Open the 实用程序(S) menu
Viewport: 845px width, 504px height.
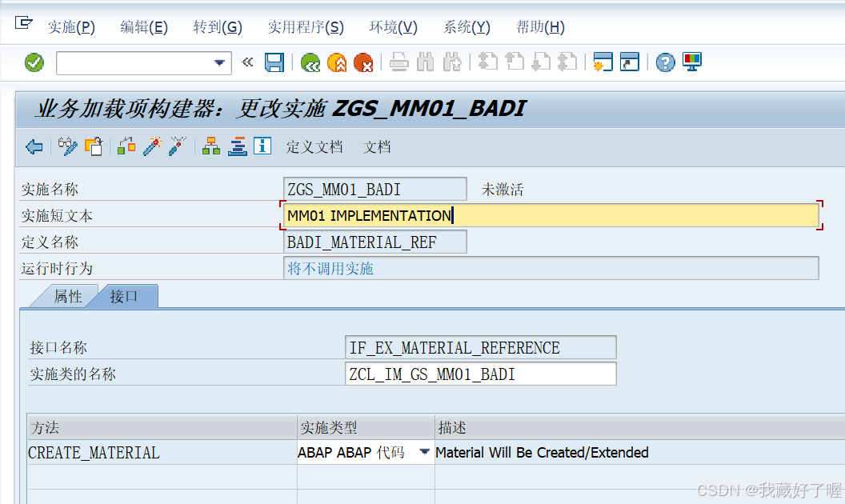306,27
